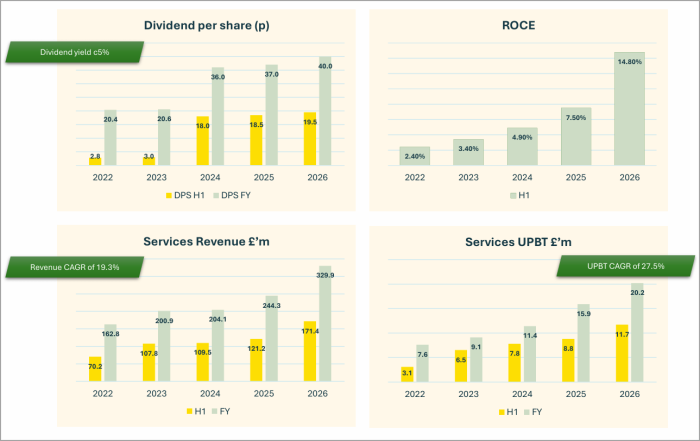Click the Dividend per share (p) chart title

206,25
